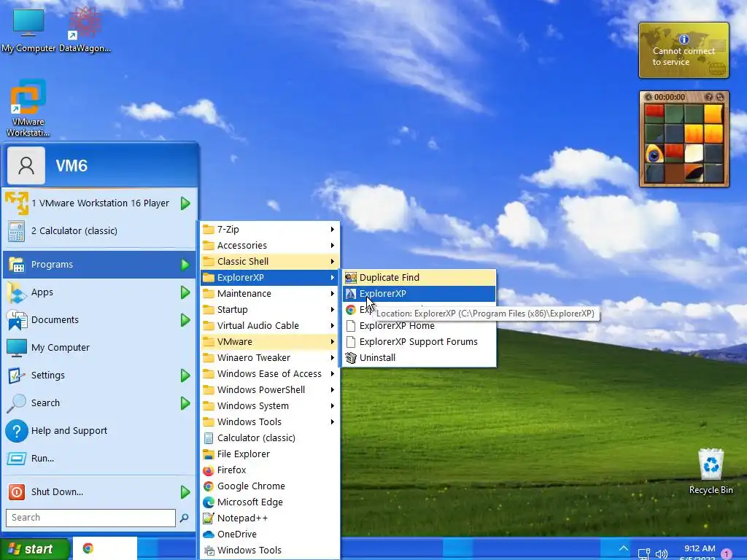
Task: Launch File Explorer
Action: (x=270, y=454)
